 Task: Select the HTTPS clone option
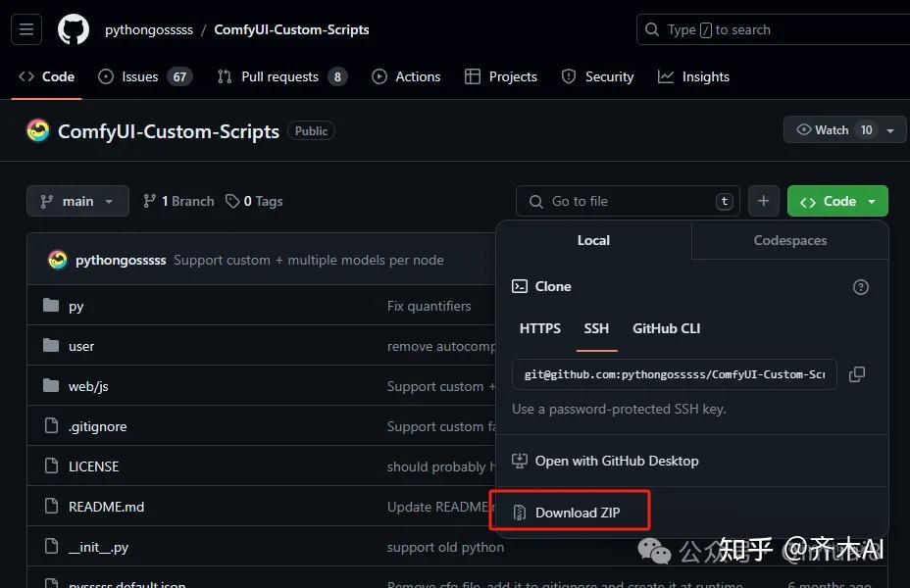540,328
